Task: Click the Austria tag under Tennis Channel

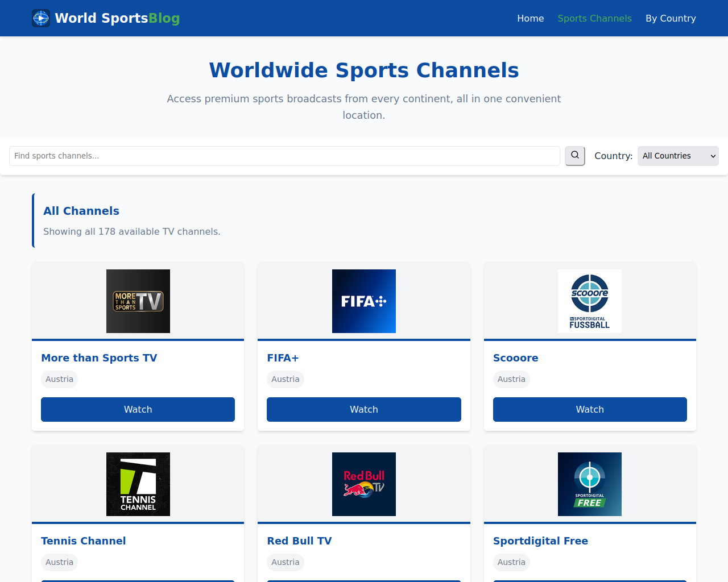Action: (59, 562)
